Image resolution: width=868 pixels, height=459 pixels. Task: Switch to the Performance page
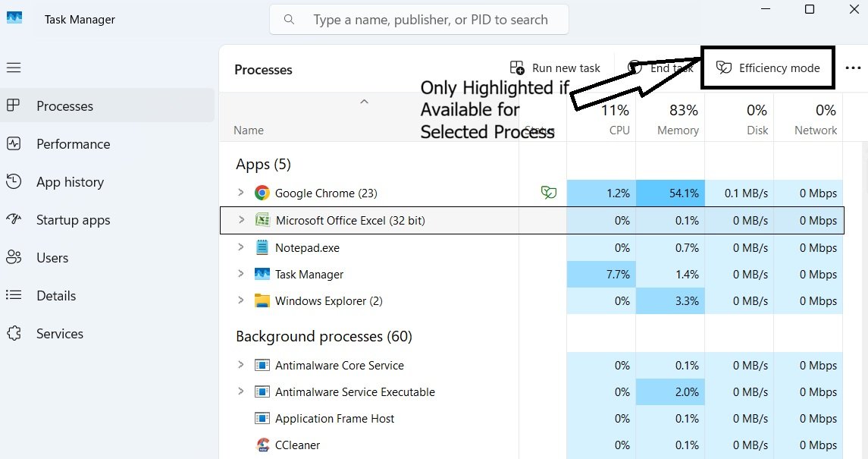click(108, 144)
